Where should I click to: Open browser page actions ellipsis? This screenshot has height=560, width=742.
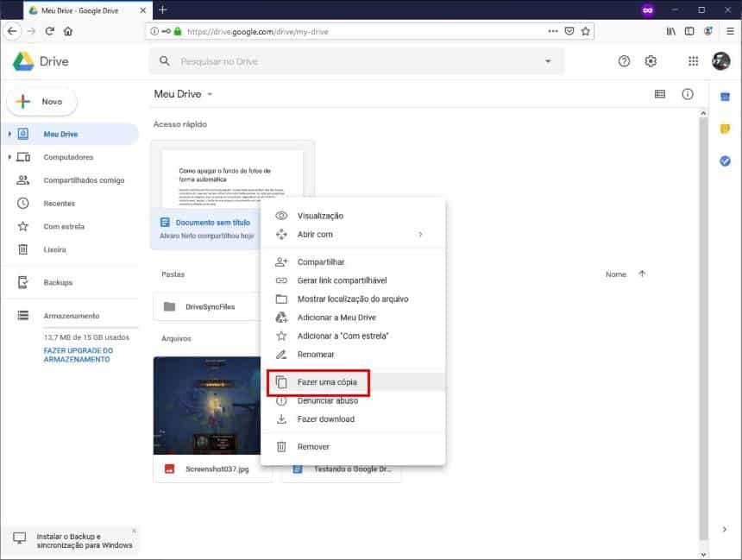tap(553, 31)
